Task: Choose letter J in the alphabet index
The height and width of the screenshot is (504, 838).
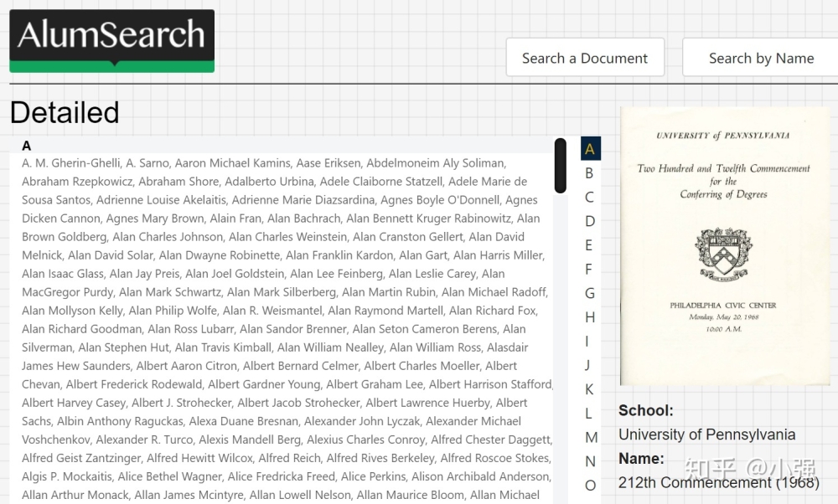Action: pos(587,365)
